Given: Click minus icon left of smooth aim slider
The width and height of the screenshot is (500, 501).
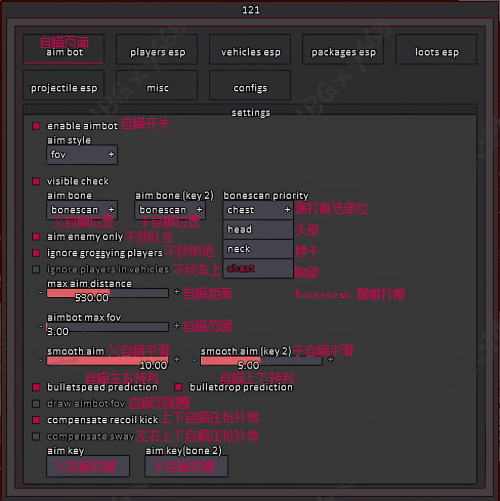Looking at the screenshot, I should coord(40,360).
